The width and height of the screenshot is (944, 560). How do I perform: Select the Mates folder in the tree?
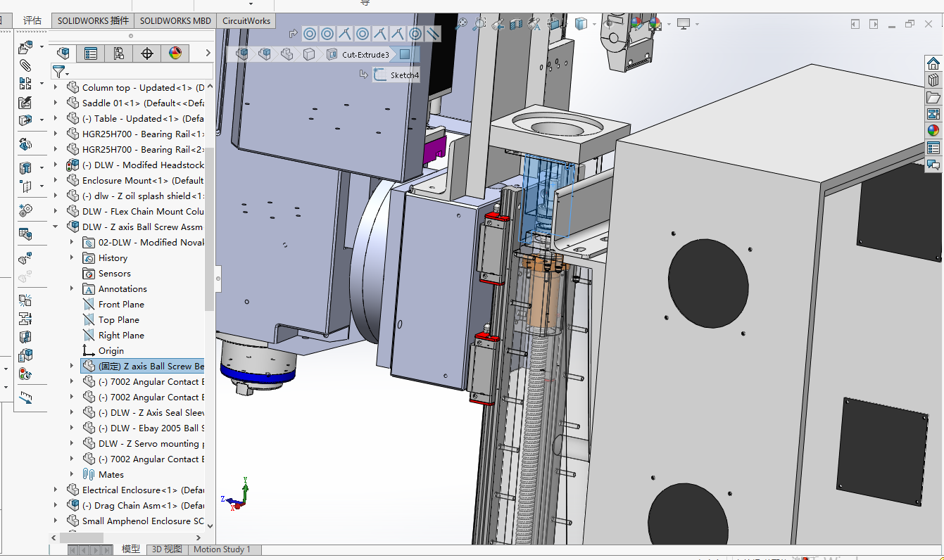(x=103, y=474)
